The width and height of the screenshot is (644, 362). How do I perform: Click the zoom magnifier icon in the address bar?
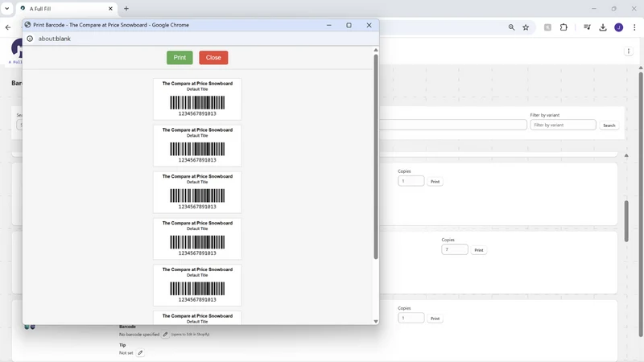tap(511, 27)
